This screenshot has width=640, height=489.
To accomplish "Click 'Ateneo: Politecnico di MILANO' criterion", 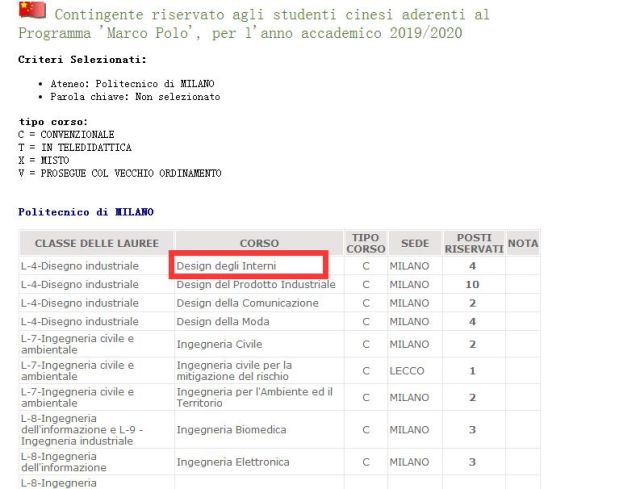I will tap(132, 84).
